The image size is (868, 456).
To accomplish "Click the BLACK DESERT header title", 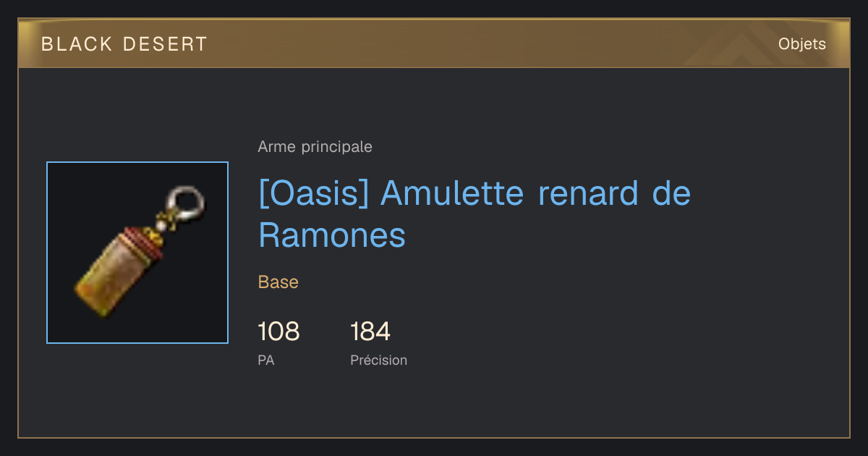I will pos(124,44).
